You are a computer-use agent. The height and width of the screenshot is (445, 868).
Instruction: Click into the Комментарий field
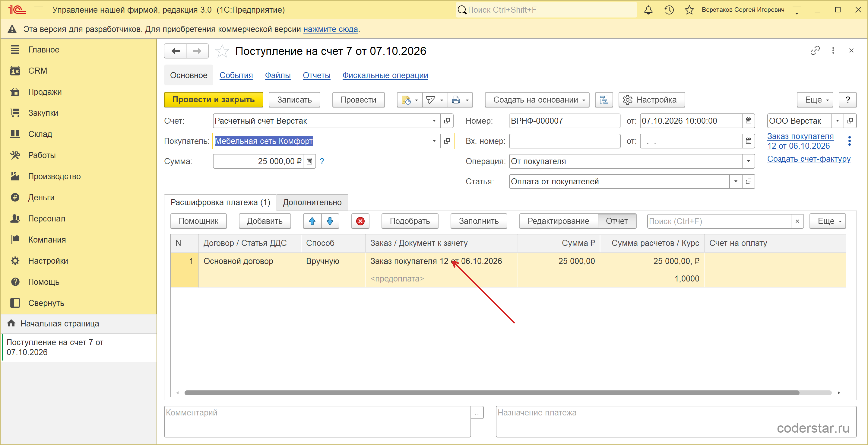(x=317, y=421)
